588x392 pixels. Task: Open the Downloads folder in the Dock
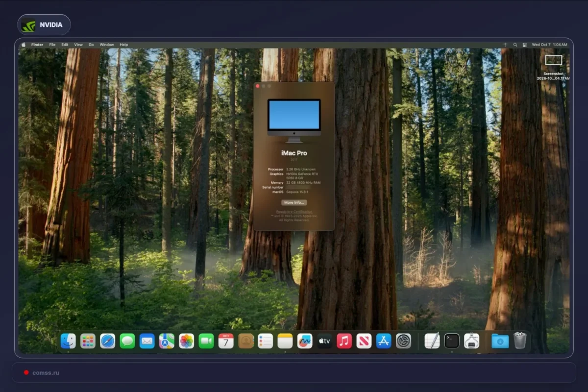[x=500, y=341]
